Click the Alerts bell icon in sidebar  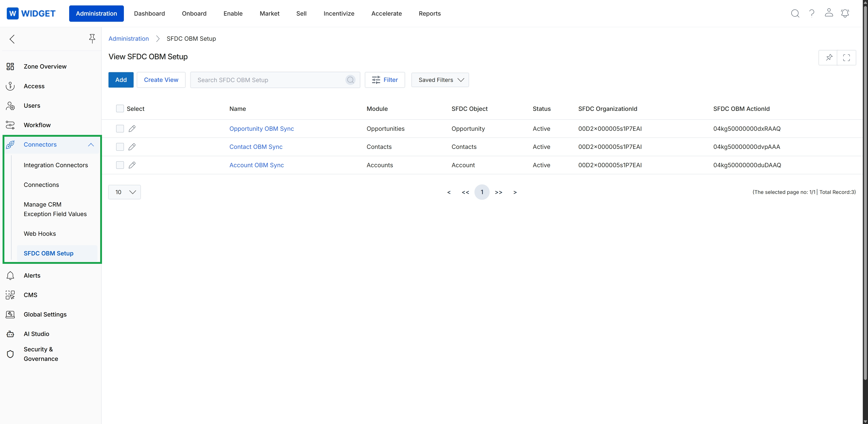pyautogui.click(x=10, y=276)
